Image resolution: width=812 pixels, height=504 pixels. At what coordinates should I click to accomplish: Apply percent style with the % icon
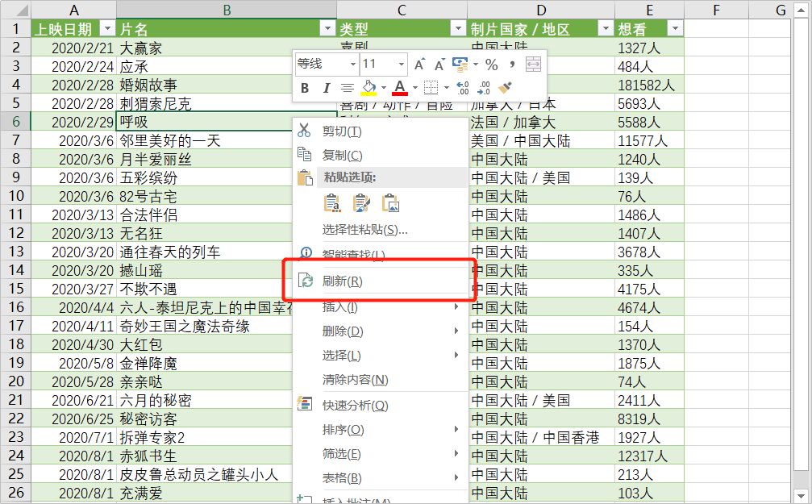coord(491,65)
